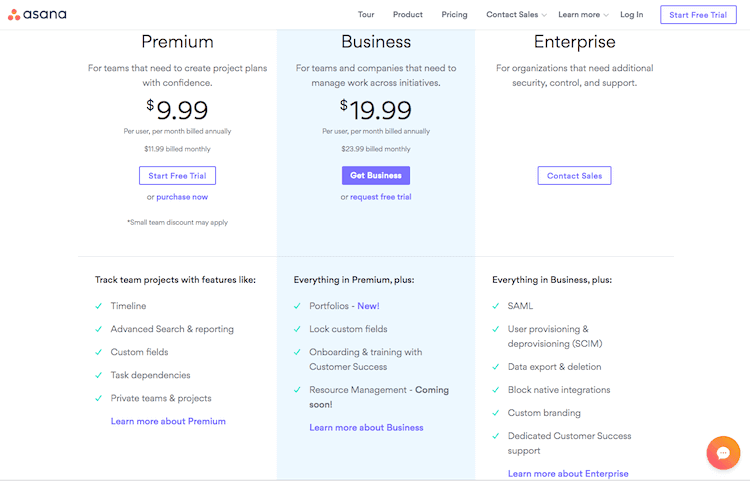Go to the Pricing navigation item
750x481 pixels.
pyautogui.click(x=454, y=15)
